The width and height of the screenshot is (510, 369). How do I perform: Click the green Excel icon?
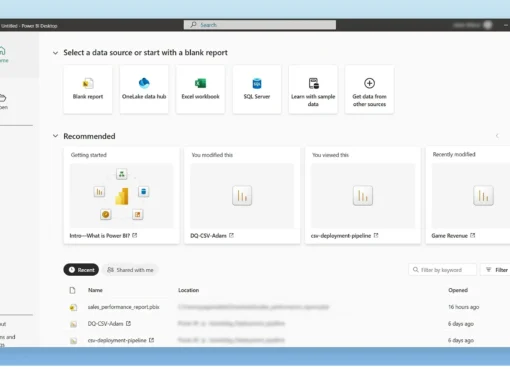pyautogui.click(x=200, y=83)
